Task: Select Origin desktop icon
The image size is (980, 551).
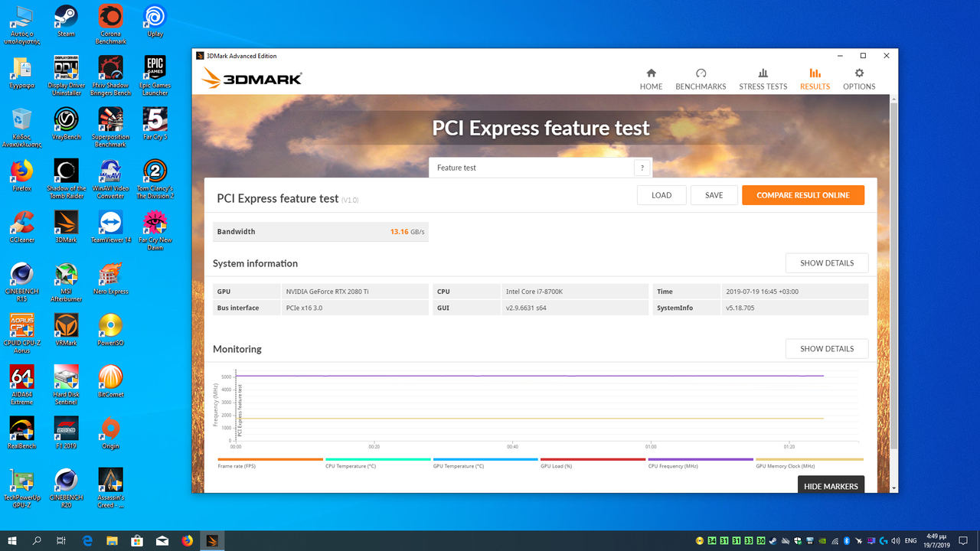Action: 110,432
